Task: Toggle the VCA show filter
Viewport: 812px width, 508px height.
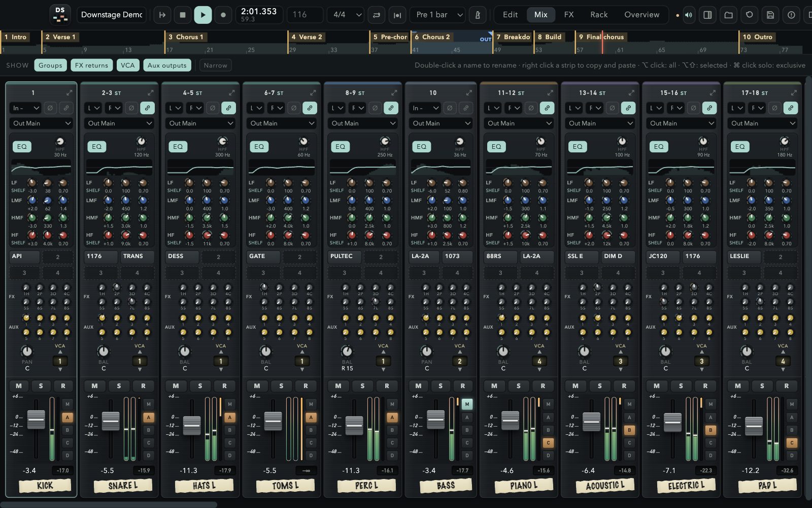Action: click(x=128, y=65)
